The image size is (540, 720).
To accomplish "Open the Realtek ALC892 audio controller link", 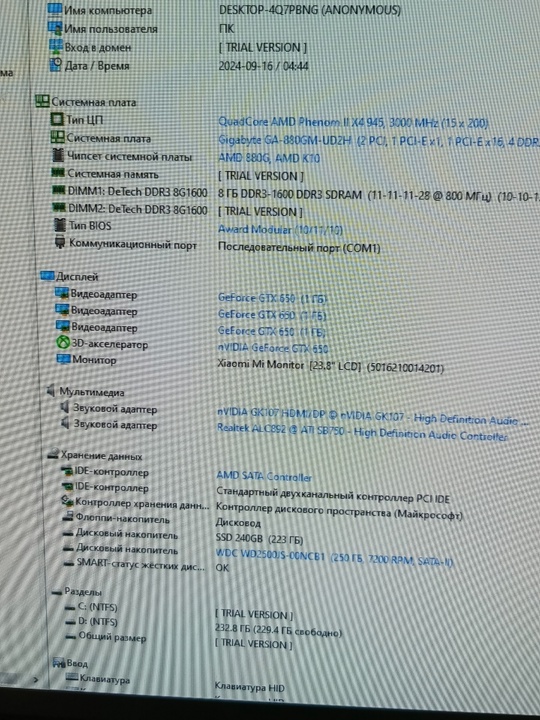I will tap(362, 431).
